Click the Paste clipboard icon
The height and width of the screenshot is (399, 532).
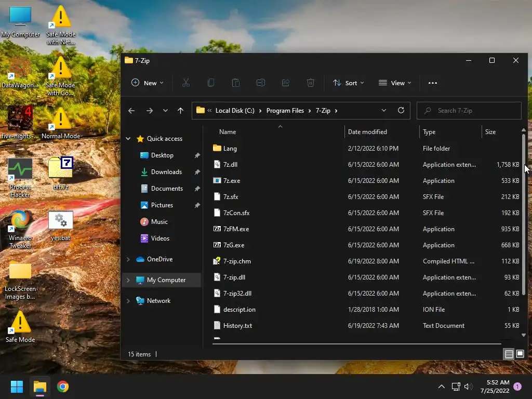(x=236, y=83)
